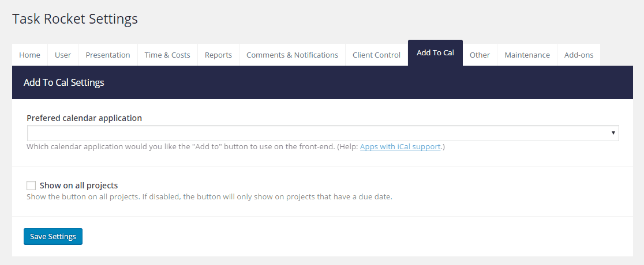Select the Add To Cal tab
The height and width of the screenshot is (265, 644).
(x=435, y=53)
